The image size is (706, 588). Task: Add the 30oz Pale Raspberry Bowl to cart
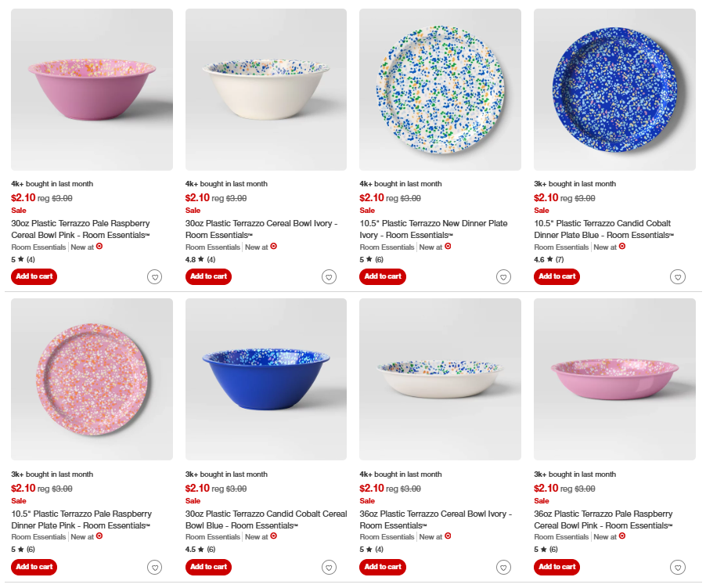tap(34, 276)
